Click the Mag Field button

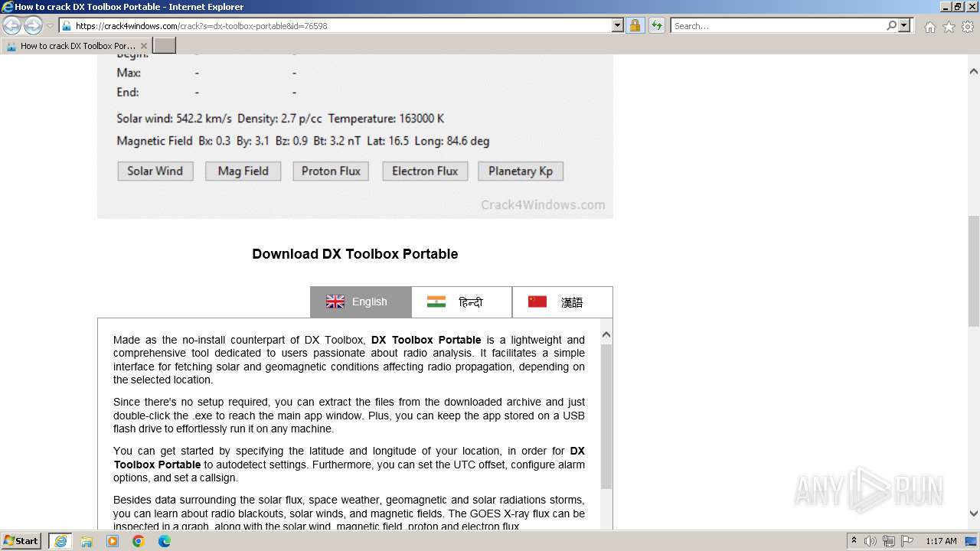(243, 171)
